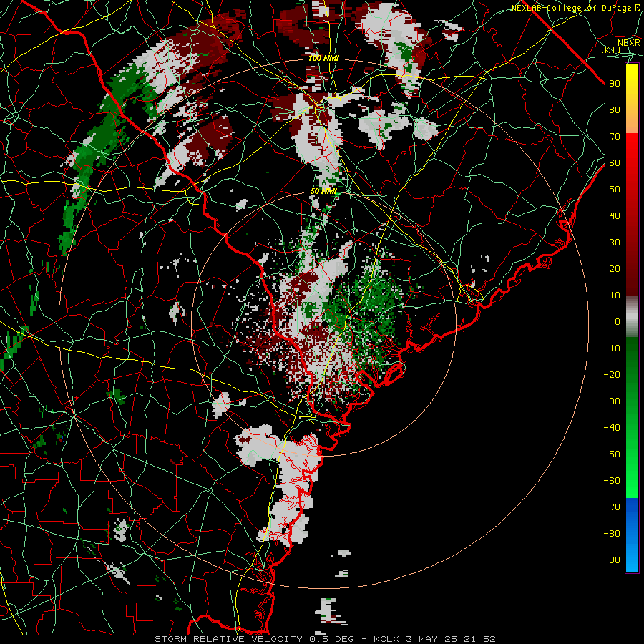Pick the blue segment of the color bar
The height and width of the screenshot is (644, 644).
click(x=632, y=535)
